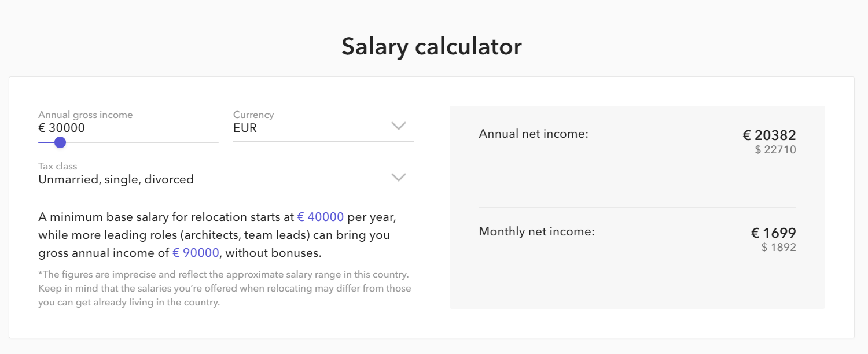The height and width of the screenshot is (354, 868).
Task: Click the unfilled gray part of the income slider track
Action: point(142,142)
